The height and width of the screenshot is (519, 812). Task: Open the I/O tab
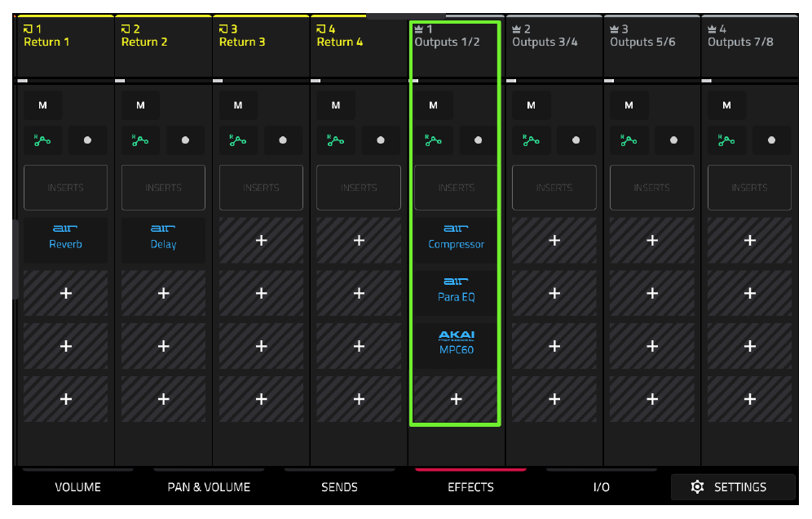tap(601, 487)
